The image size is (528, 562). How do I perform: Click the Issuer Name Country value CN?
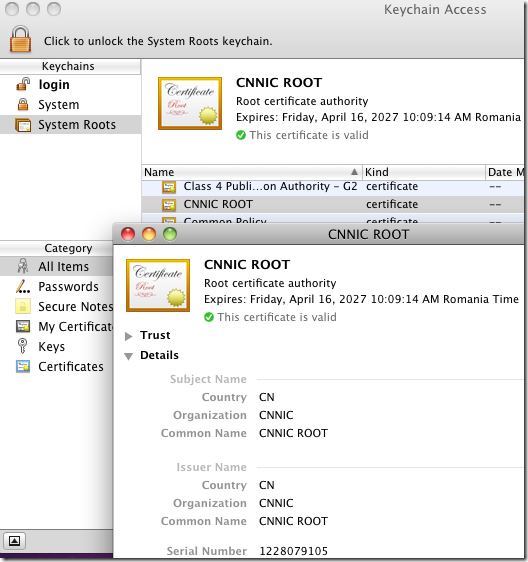[x=267, y=485]
